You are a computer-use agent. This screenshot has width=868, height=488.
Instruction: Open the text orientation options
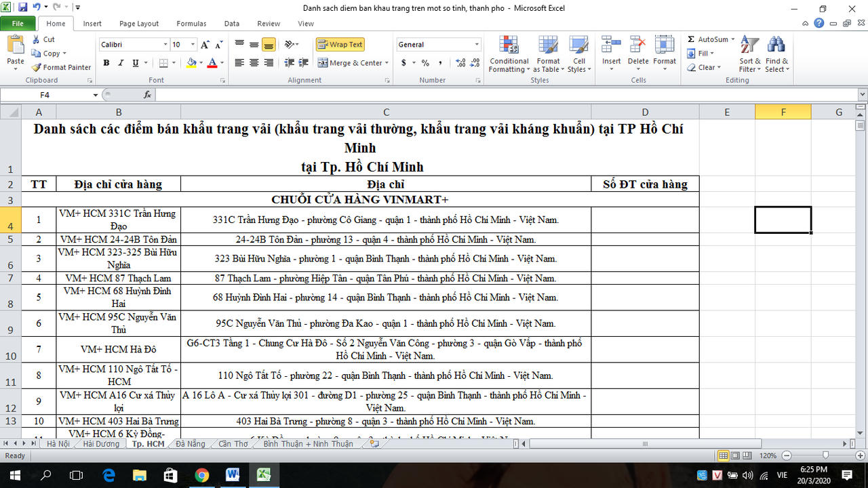point(292,45)
